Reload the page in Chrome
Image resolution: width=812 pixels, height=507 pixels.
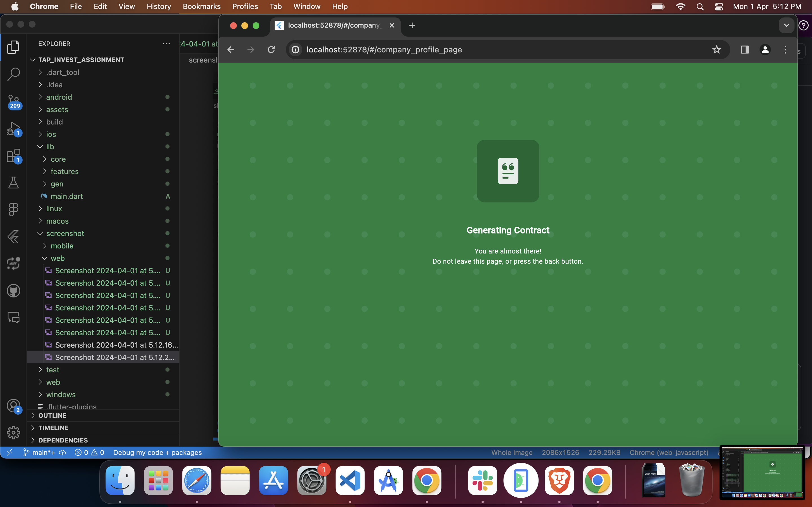point(271,50)
